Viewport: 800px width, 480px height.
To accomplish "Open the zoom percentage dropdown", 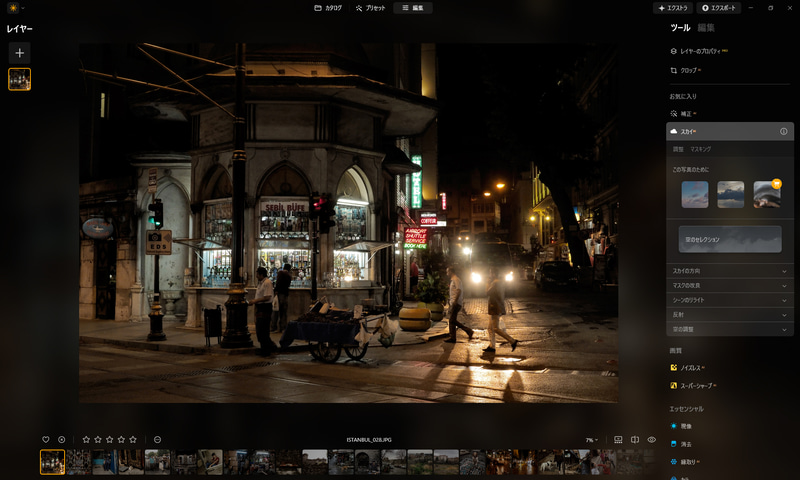I will coord(592,440).
